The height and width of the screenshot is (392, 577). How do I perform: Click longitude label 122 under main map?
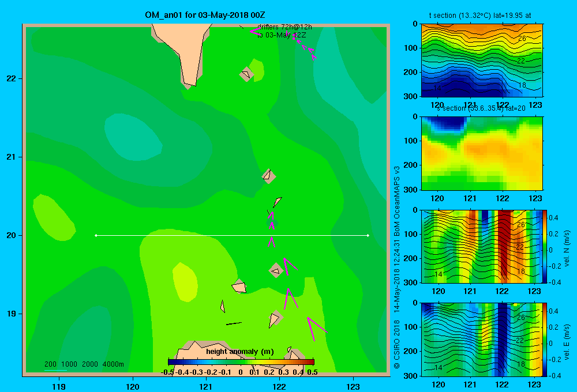tap(279, 386)
